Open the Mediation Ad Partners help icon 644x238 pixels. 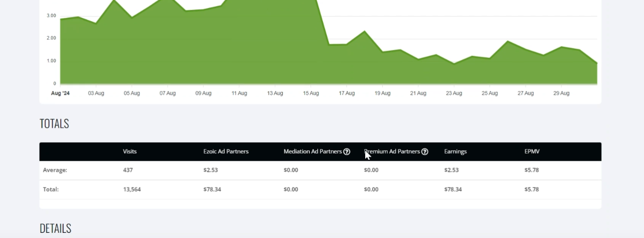(347, 152)
